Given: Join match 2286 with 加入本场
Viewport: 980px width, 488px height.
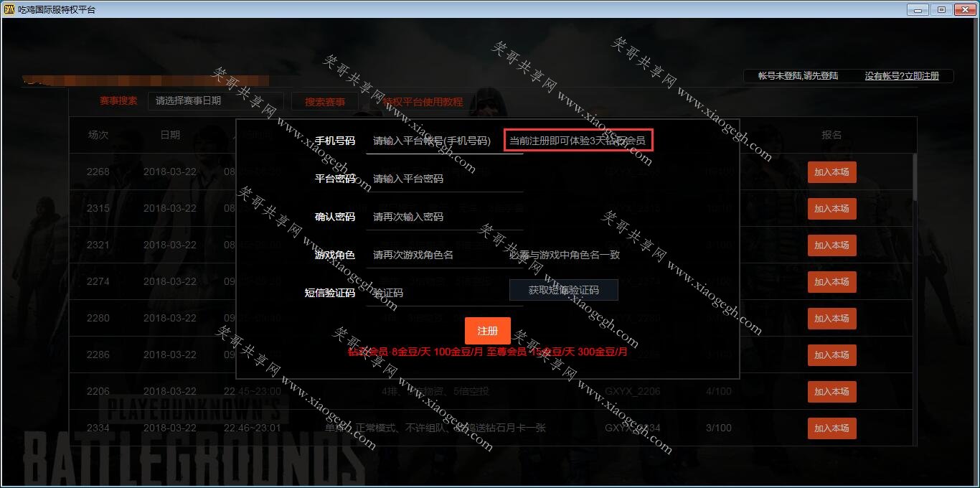Looking at the screenshot, I should pyautogui.click(x=832, y=355).
